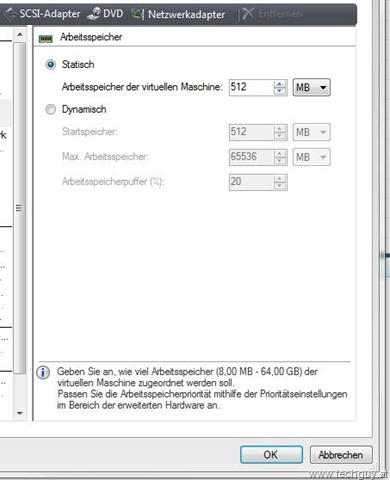Viewport: 390px width, 480px height.
Task: Select the Statisch radio button
Action: [51, 64]
